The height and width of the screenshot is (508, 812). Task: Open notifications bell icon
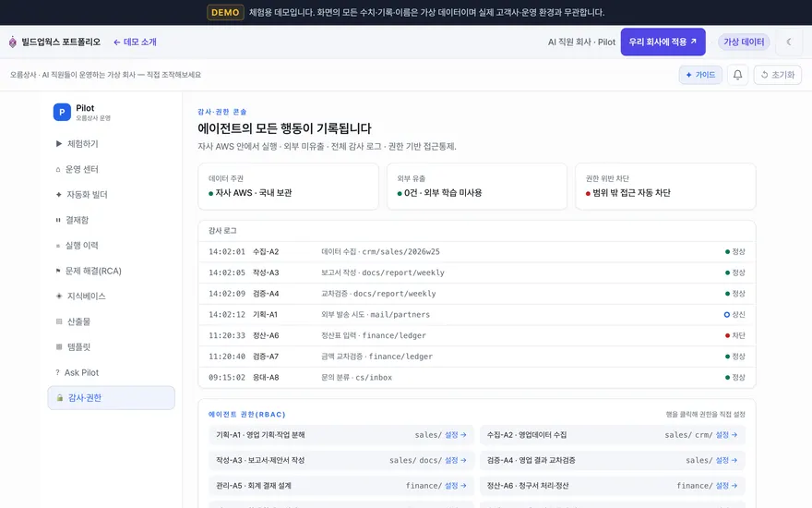[x=737, y=75]
